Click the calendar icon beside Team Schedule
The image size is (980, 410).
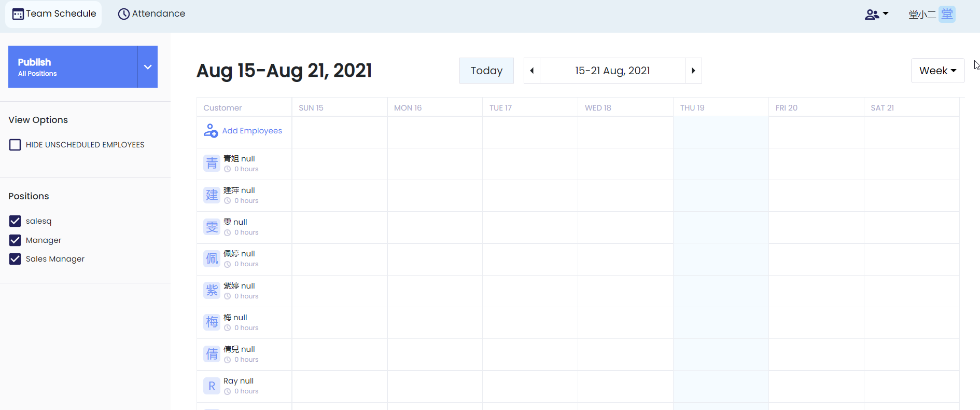pyautogui.click(x=18, y=14)
